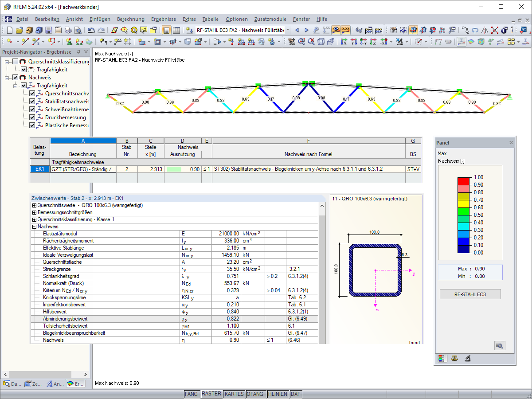The width and height of the screenshot is (532, 399).
Task: Expand Querschnittsklassifizierung - Klasse 1 row
Action: tap(35, 220)
